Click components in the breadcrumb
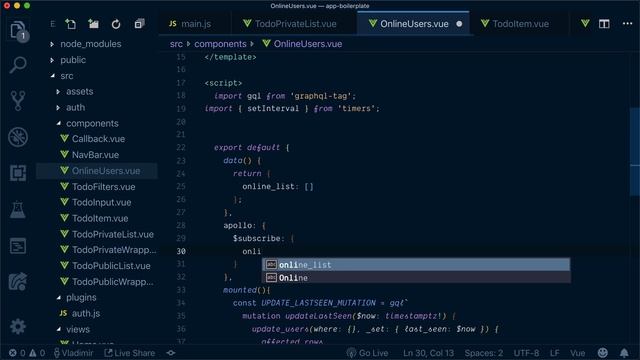640x360 pixels. click(220, 44)
